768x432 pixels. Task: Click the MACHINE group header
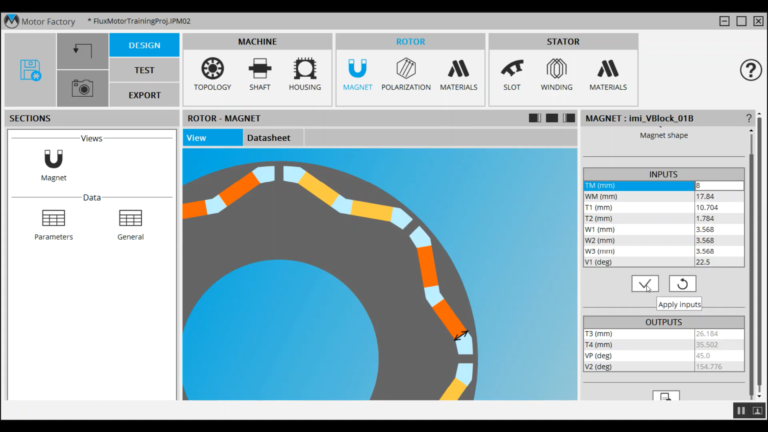click(x=257, y=42)
